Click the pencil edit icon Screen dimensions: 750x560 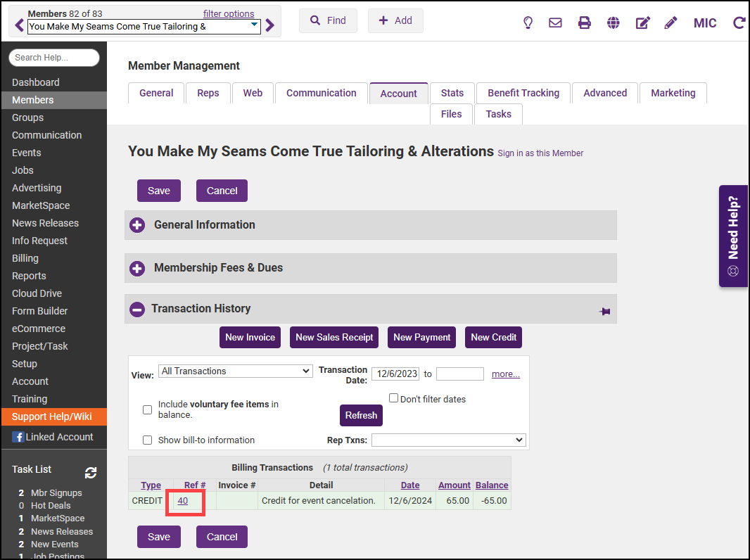[x=670, y=23]
